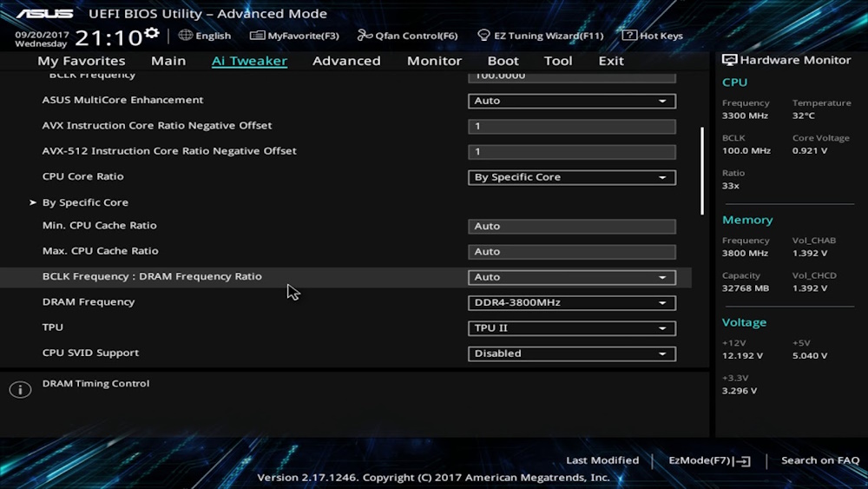
Task: Open DRAM Frequency DDR4-3800MHz dropdown
Action: coord(572,302)
